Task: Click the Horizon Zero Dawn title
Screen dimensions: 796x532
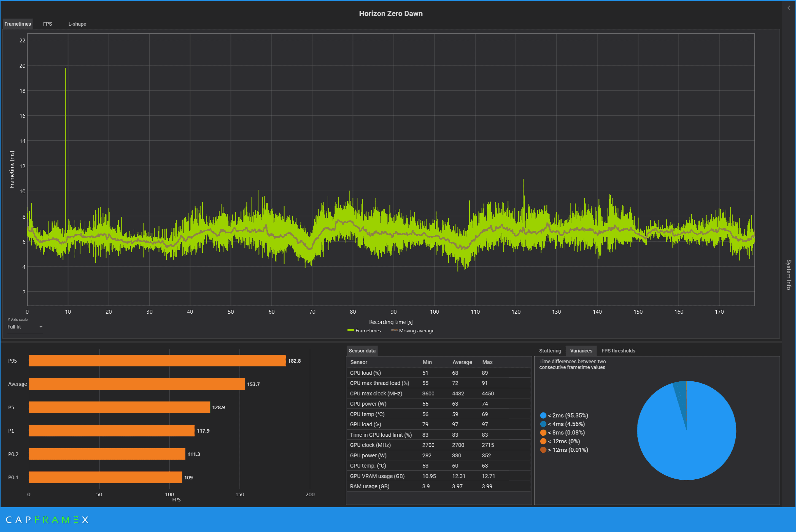Action: tap(391, 13)
